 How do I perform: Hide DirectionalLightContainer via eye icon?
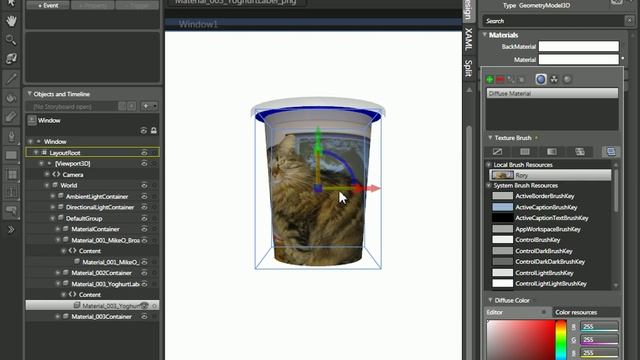pos(144,207)
